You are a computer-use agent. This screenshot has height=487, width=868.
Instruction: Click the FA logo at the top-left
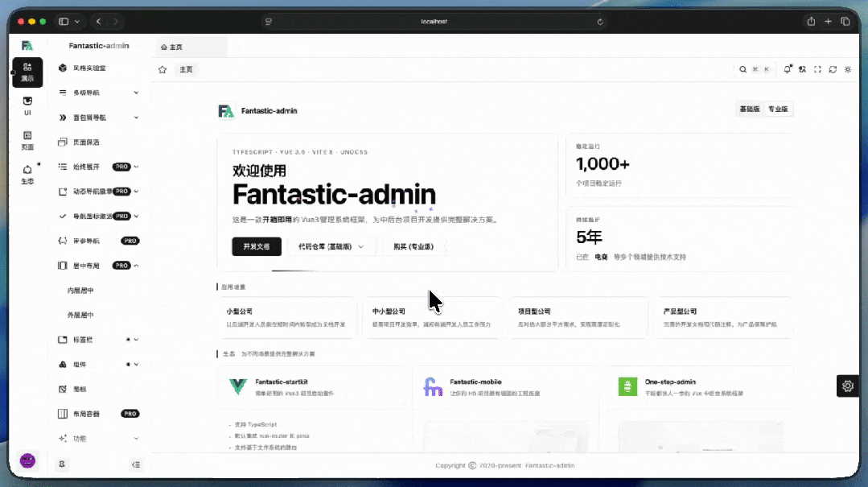point(27,45)
